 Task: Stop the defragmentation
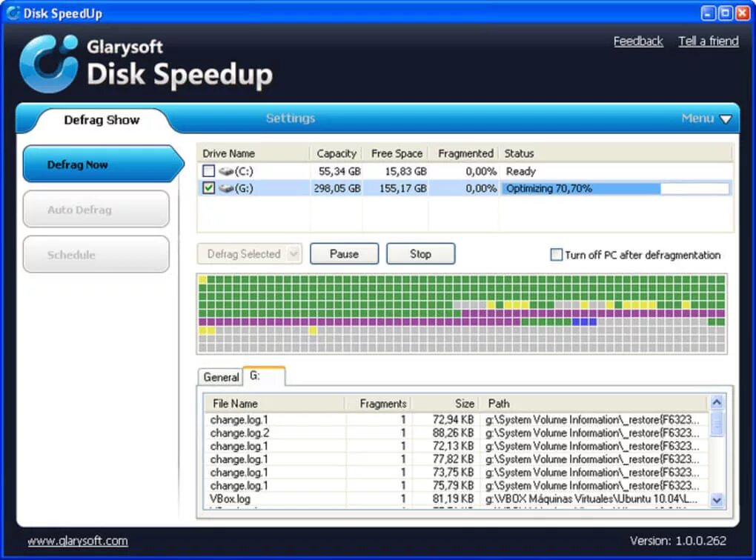pyautogui.click(x=420, y=253)
